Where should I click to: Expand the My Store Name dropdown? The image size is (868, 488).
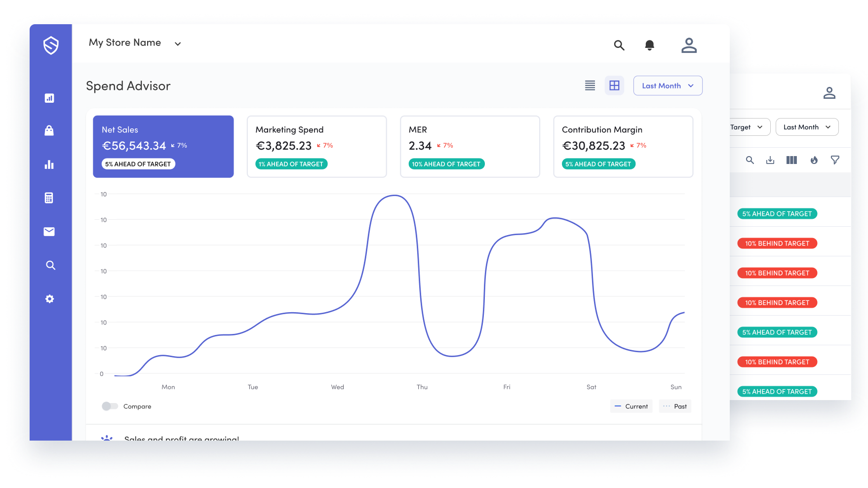click(134, 43)
